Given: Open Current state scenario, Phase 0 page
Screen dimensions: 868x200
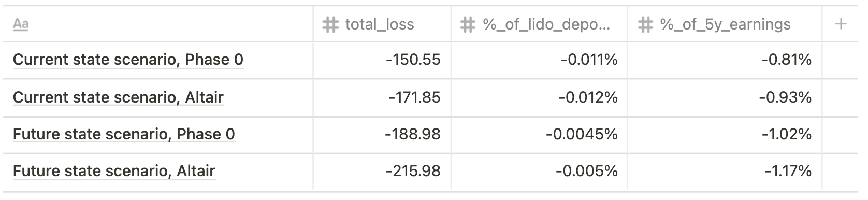Looking at the screenshot, I should coord(128,60).
